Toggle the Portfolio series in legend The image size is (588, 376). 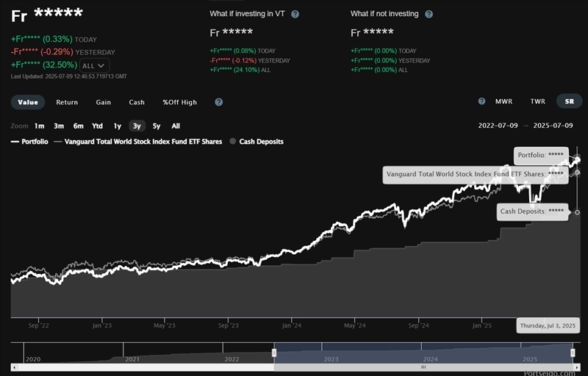(29, 141)
